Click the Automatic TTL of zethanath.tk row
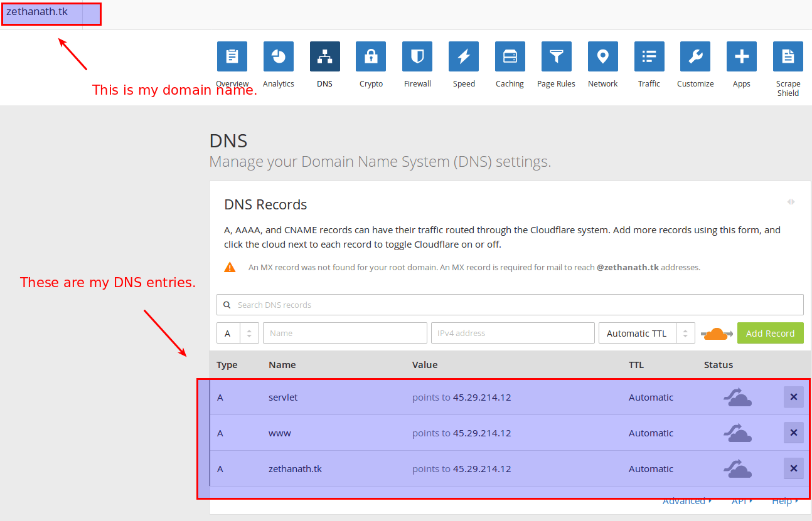Screen dimensions: 812x521 coord(651,469)
